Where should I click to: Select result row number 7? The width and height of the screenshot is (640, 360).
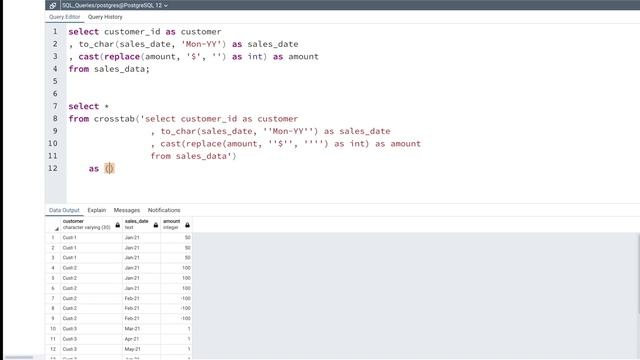pyautogui.click(x=53, y=298)
